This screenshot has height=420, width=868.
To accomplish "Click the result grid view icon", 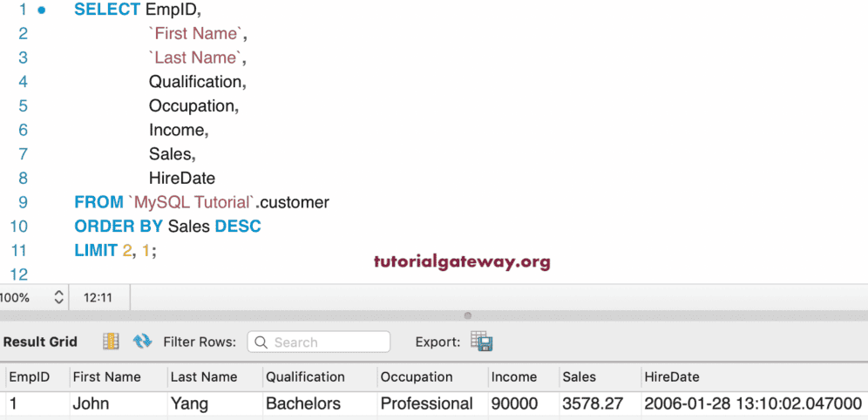I will [x=111, y=342].
